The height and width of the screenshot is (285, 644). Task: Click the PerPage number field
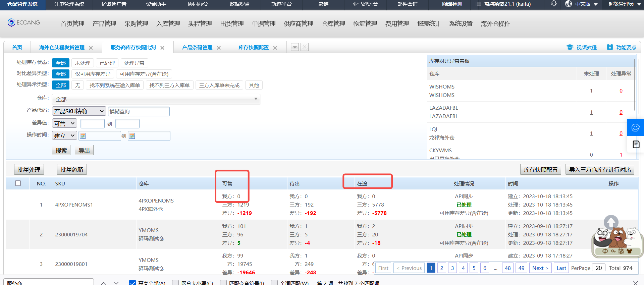point(599,268)
